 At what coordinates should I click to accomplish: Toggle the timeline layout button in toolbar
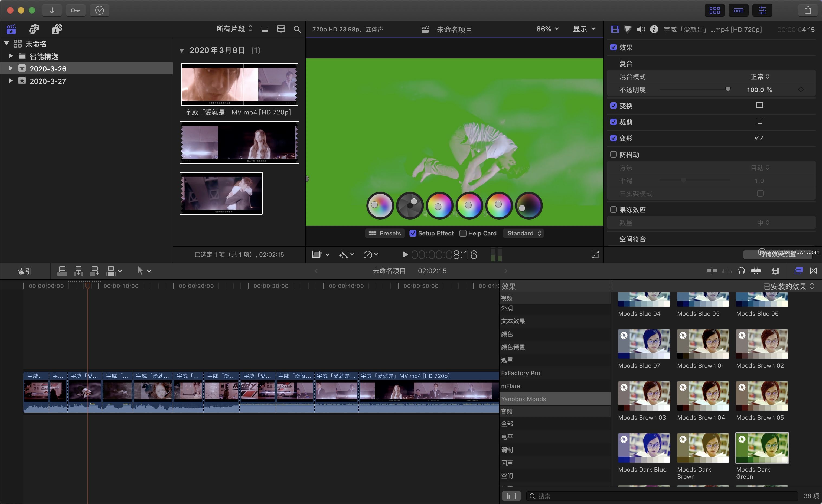738,10
